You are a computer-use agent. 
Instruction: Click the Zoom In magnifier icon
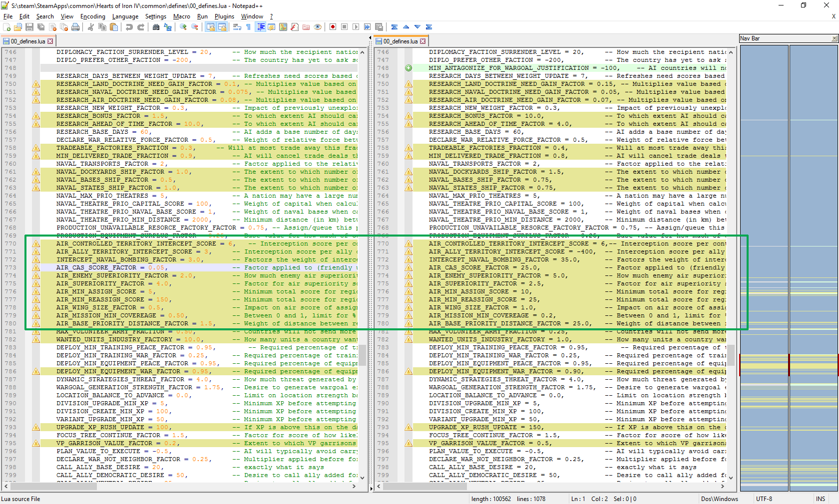(x=183, y=27)
